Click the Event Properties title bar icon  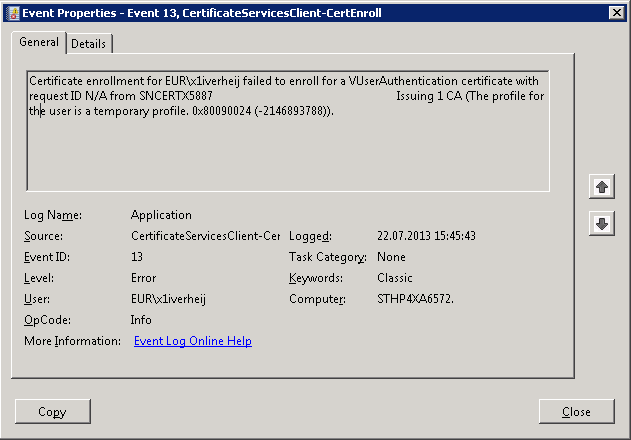(12, 12)
